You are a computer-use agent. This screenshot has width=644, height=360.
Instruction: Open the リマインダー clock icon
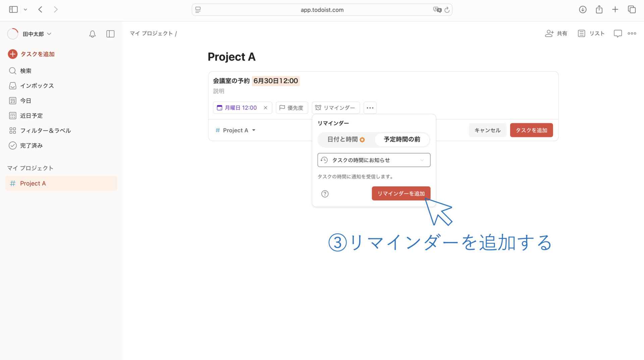[318, 107]
